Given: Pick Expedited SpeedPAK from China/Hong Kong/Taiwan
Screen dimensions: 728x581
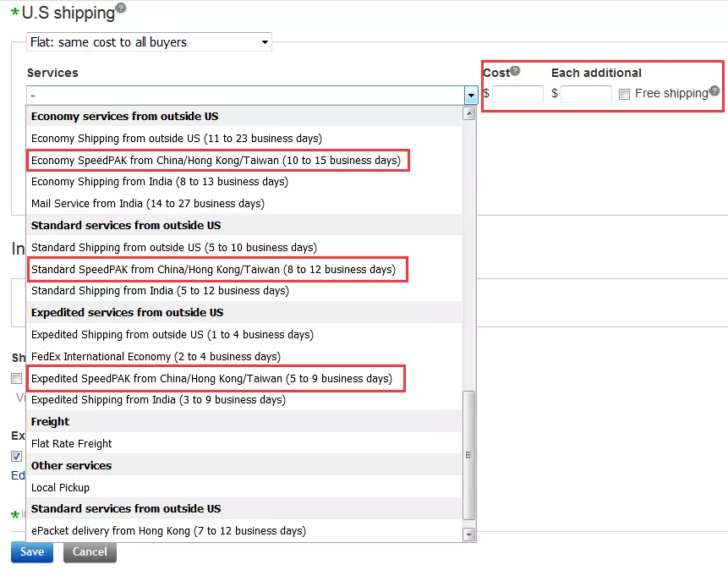Looking at the screenshot, I should click(211, 378).
